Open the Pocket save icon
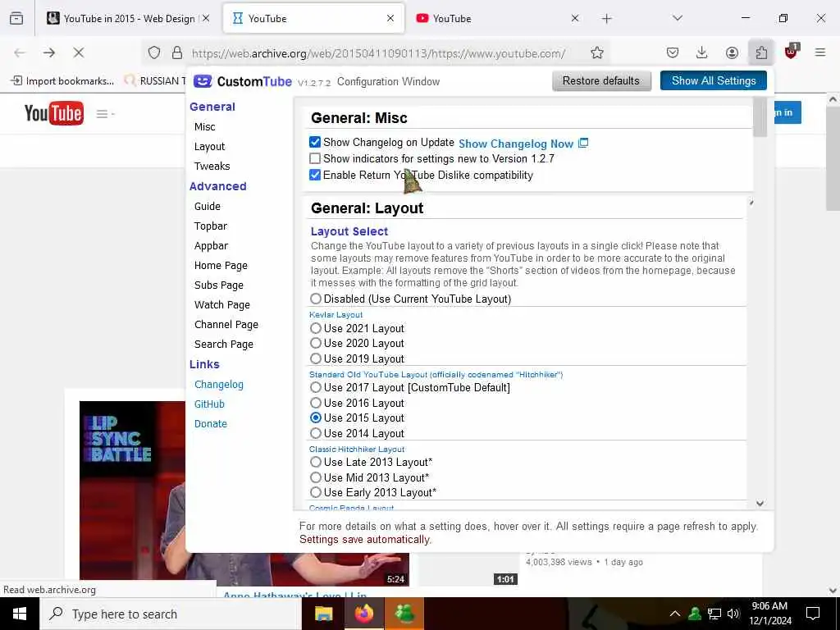This screenshot has width=840, height=630. click(673, 52)
